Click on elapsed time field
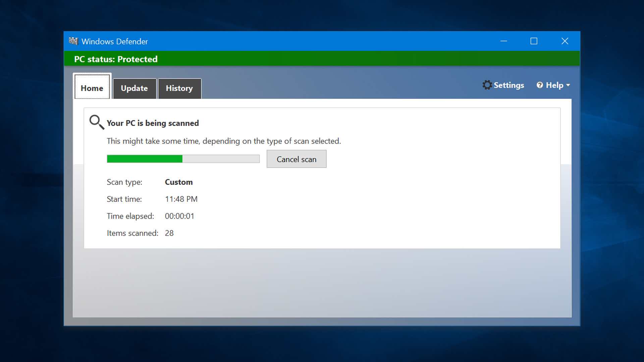The height and width of the screenshot is (362, 644). tap(179, 216)
